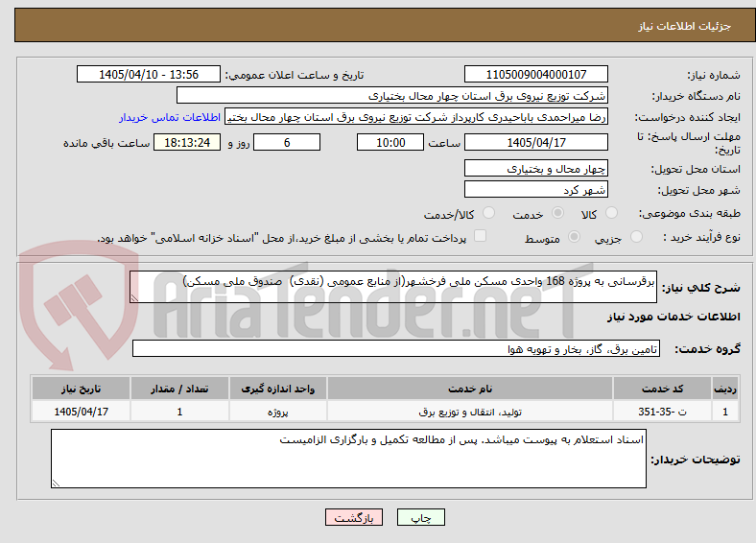Click the announcement date field 1405/04/10 - 13:56
The height and width of the screenshot is (543, 756).
coord(149,74)
